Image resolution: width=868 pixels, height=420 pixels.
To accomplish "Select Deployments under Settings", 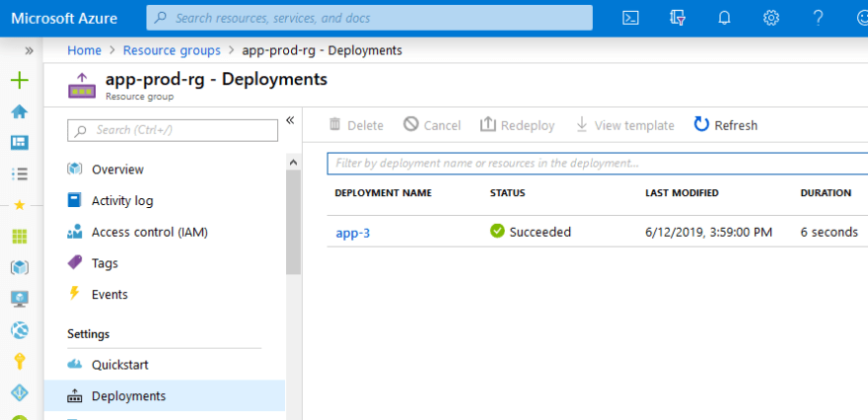I will click(x=165, y=395).
